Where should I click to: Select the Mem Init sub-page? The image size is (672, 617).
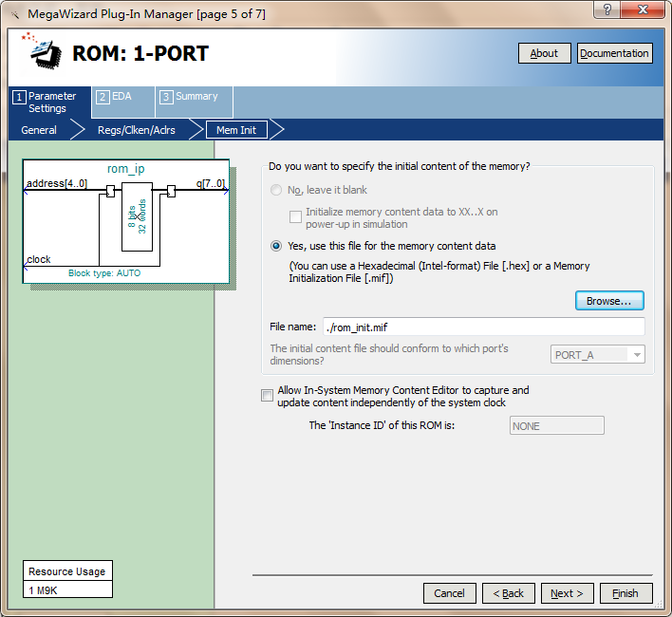pos(236,130)
